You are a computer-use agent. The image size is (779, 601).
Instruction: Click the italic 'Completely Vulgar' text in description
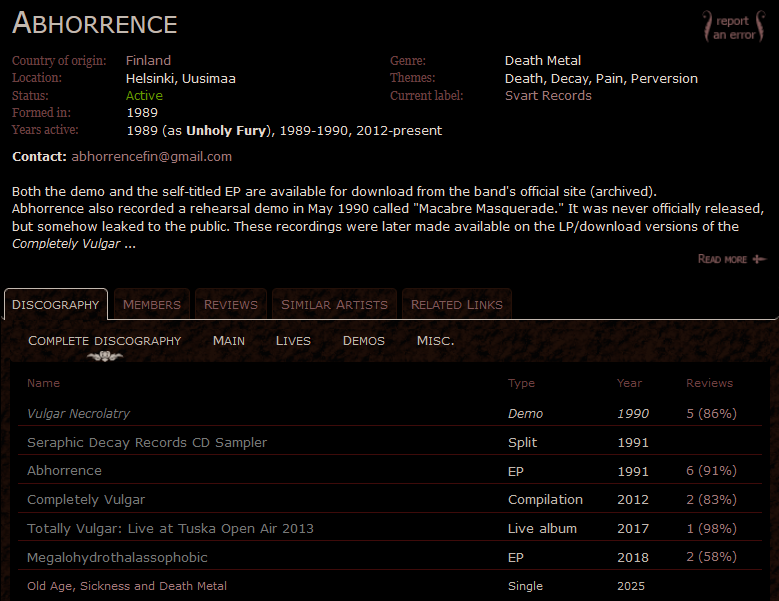[66, 244]
